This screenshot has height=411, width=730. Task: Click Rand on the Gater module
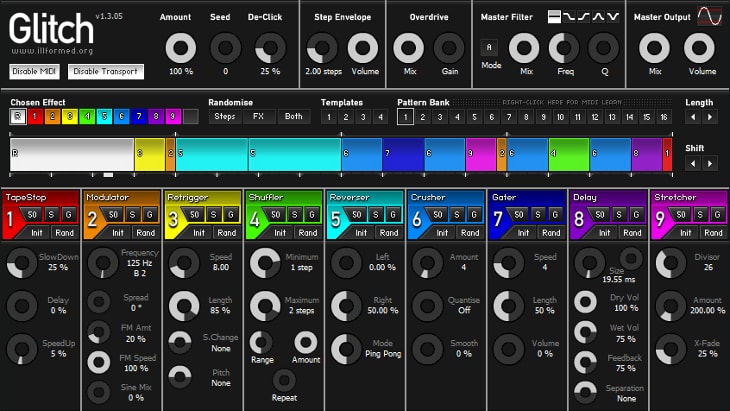551,233
